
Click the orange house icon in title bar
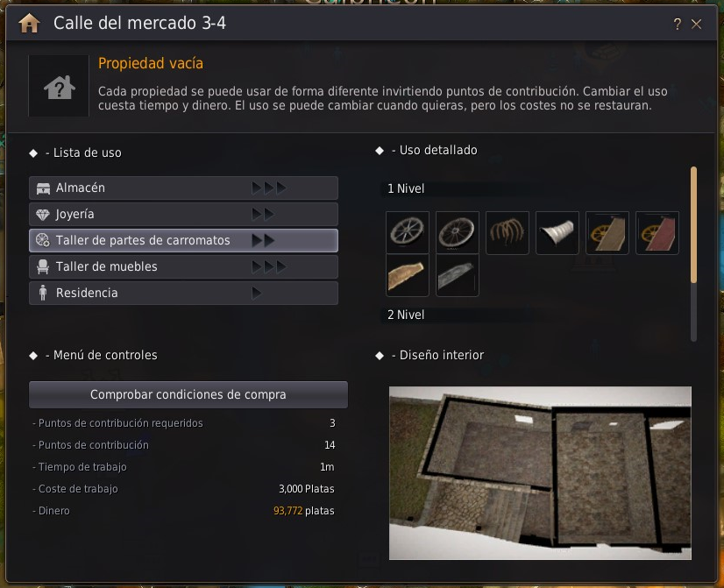coord(29,23)
